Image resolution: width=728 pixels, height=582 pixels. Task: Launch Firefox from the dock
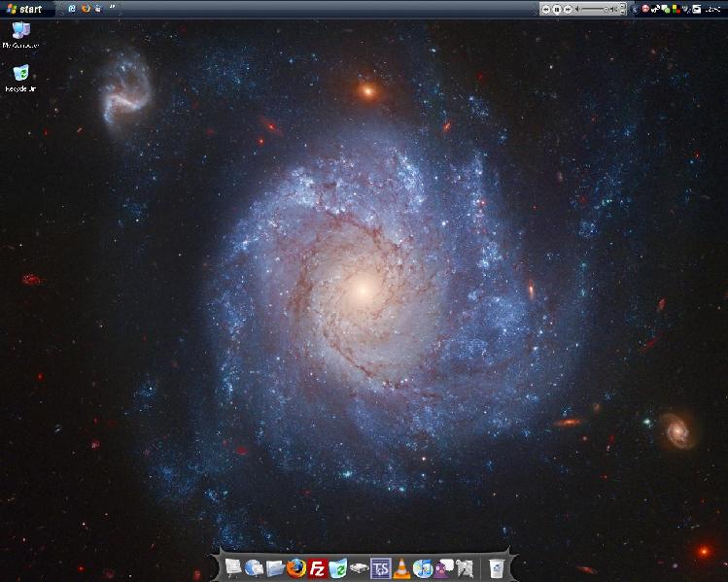(295, 567)
